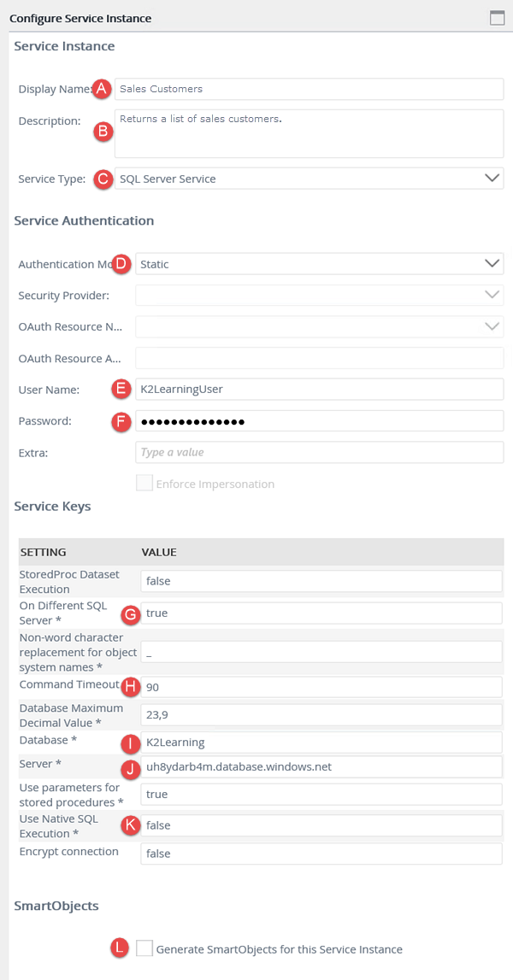Click the restore window icon in the title bar
513x980 pixels.
point(497,16)
